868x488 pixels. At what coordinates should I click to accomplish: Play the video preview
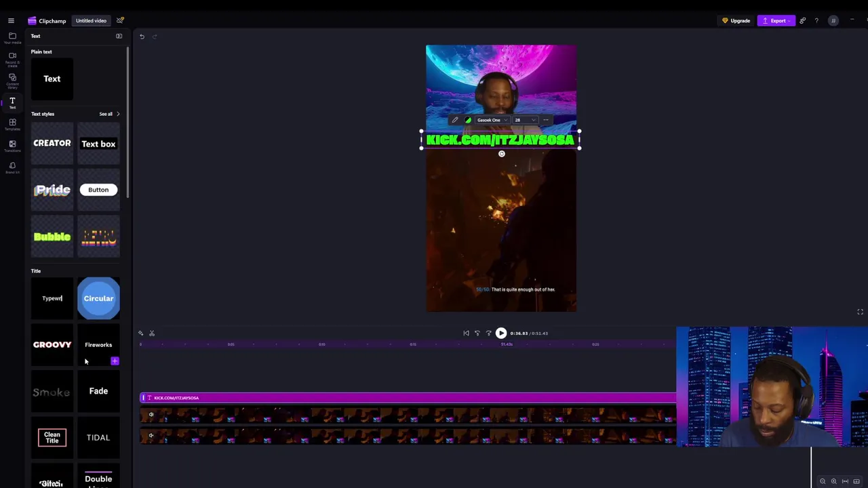pyautogui.click(x=501, y=333)
